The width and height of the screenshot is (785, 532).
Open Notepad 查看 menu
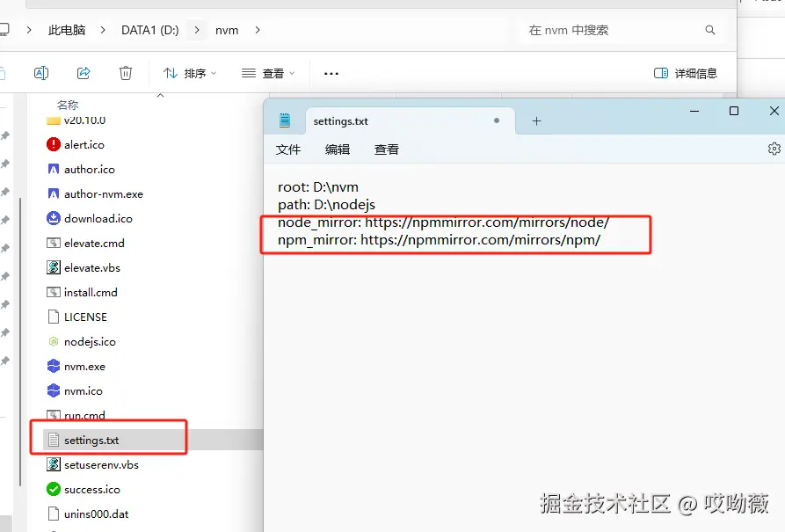[387, 149]
